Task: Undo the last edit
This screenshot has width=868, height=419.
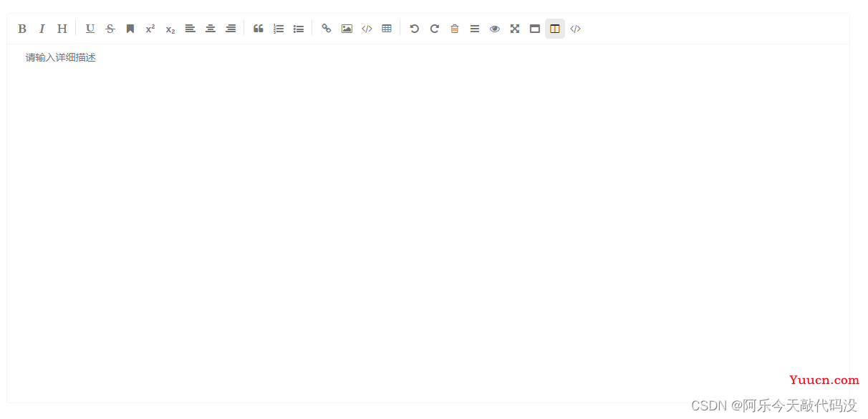Action: click(x=415, y=29)
